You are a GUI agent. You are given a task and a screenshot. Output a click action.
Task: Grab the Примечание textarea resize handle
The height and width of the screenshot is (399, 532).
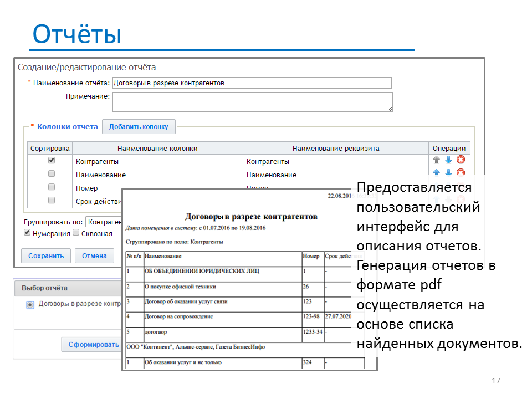[390, 109]
